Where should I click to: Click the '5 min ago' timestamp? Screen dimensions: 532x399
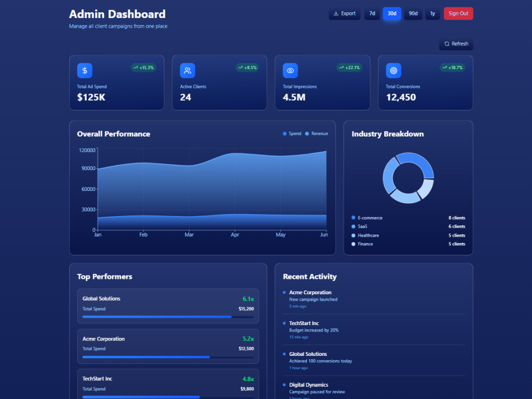pos(297,306)
